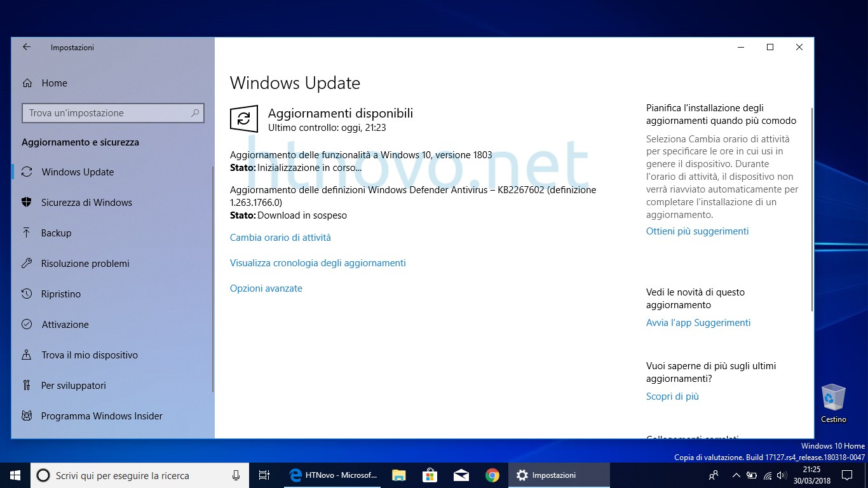Viewport: 868px width, 488px height.
Task: Click the Attivazione checkmark icon
Action: click(26, 324)
